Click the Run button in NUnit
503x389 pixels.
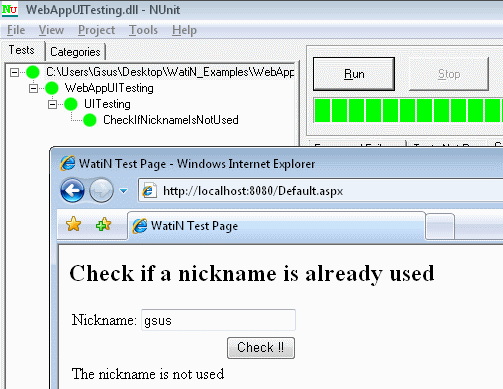click(354, 74)
